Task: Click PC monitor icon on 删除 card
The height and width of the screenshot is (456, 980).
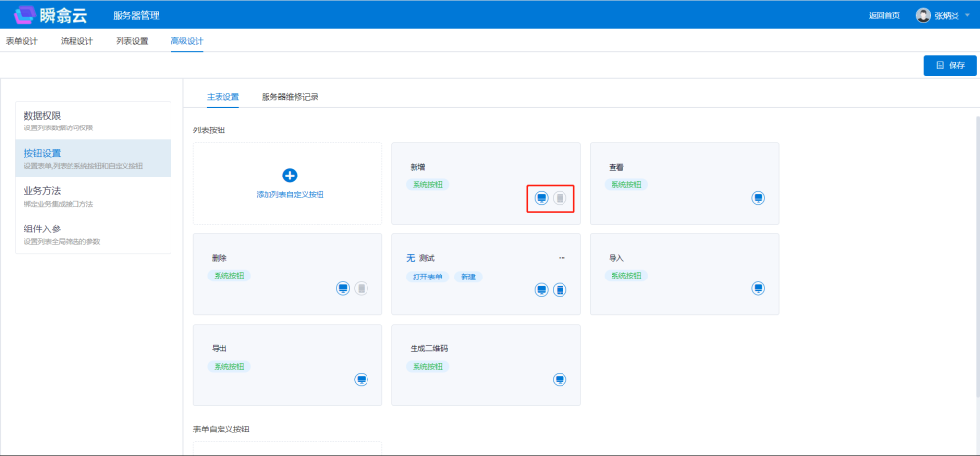Action: pyautogui.click(x=343, y=289)
